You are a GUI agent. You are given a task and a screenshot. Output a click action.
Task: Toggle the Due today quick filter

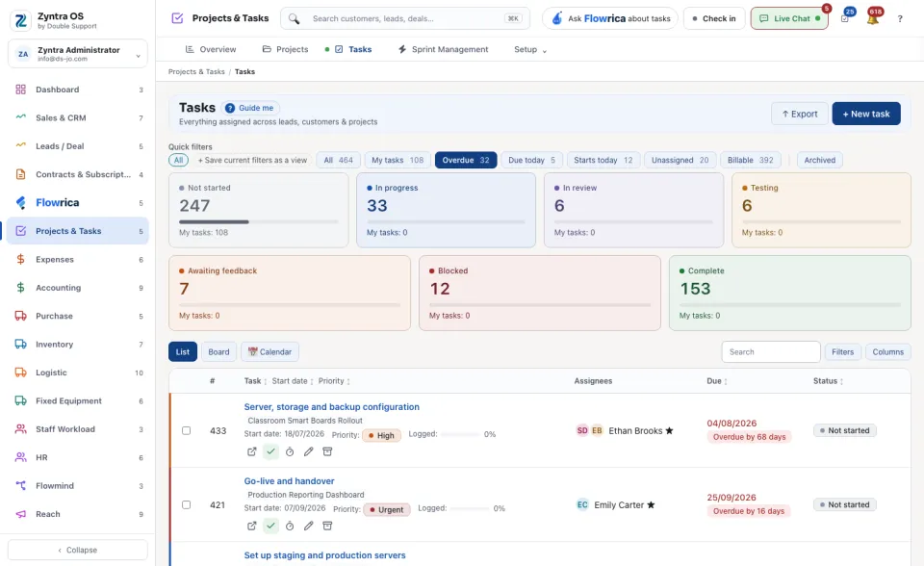coord(531,160)
